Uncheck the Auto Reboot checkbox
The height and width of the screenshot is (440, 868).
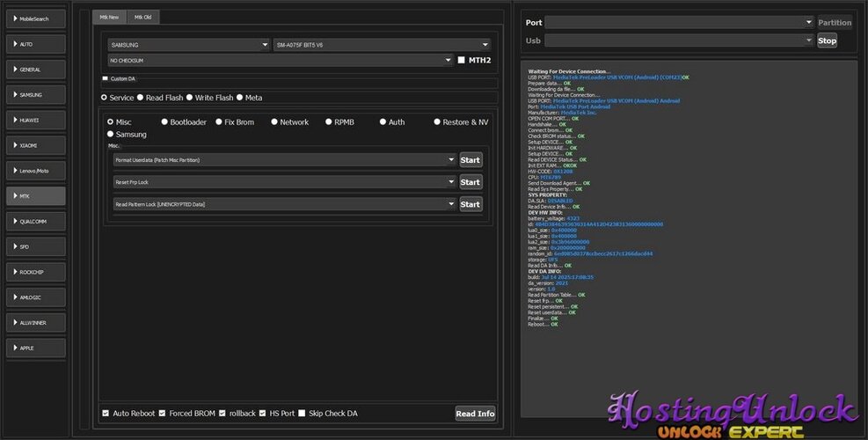click(106, 414)
